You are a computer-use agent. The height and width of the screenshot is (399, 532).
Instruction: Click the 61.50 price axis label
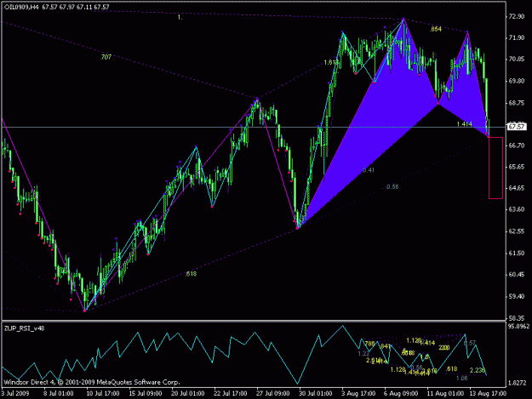pos(517,254)
